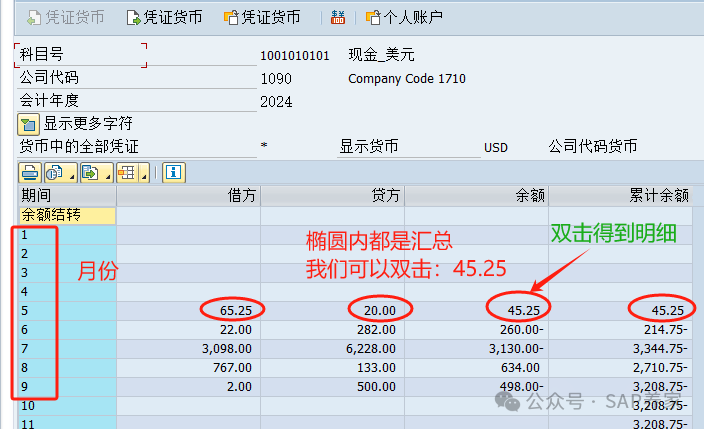Click credit amount 282.00
The height and width of the screenshot is (429, 704).
coord(376,330)
